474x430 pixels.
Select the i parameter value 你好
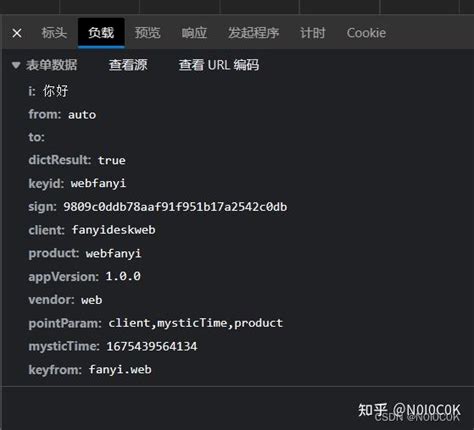(56, 91)
